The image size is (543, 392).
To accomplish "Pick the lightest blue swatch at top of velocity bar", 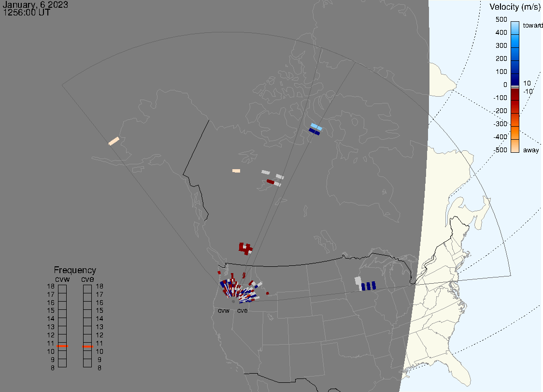I will [515, 28].
